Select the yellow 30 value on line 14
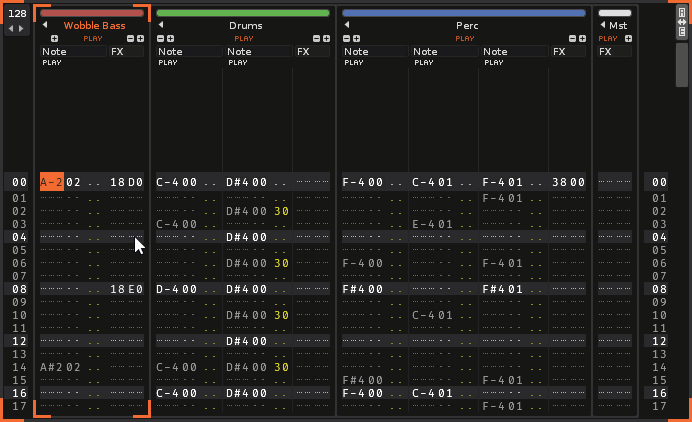The image size is (692, 422). [x=282, y=367]
